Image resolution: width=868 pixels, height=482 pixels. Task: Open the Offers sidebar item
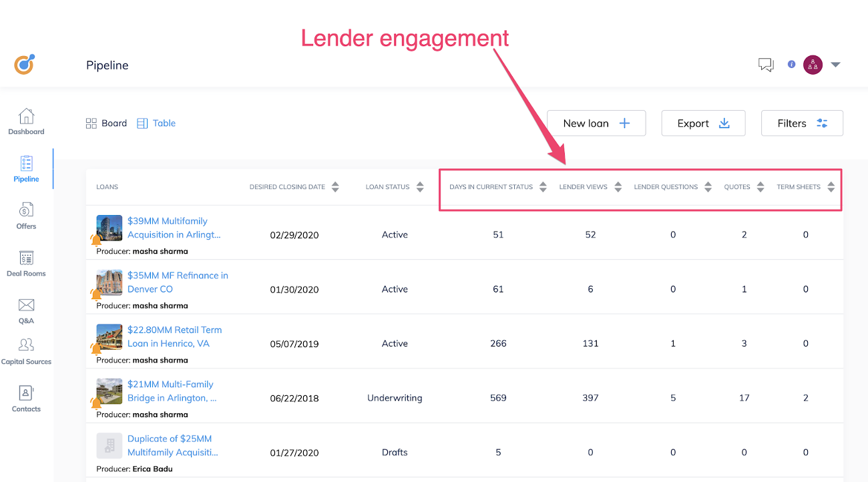click(x=26, y=216)
